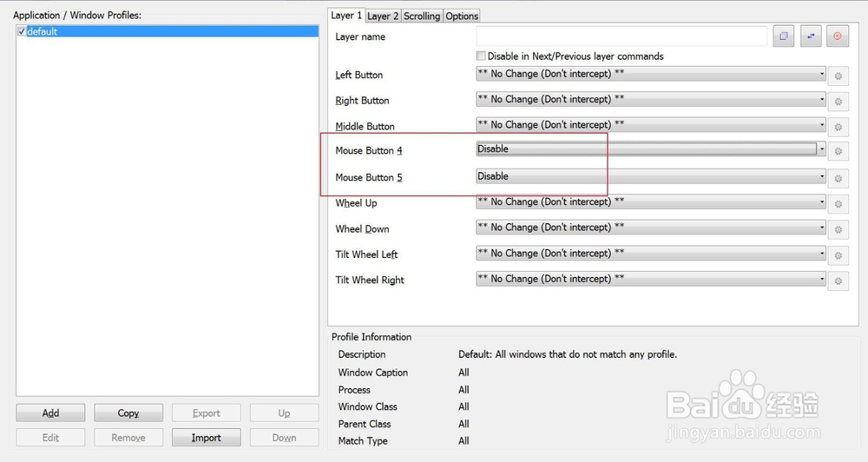Open the Right Button action dropdown

[x=650, y=99]
